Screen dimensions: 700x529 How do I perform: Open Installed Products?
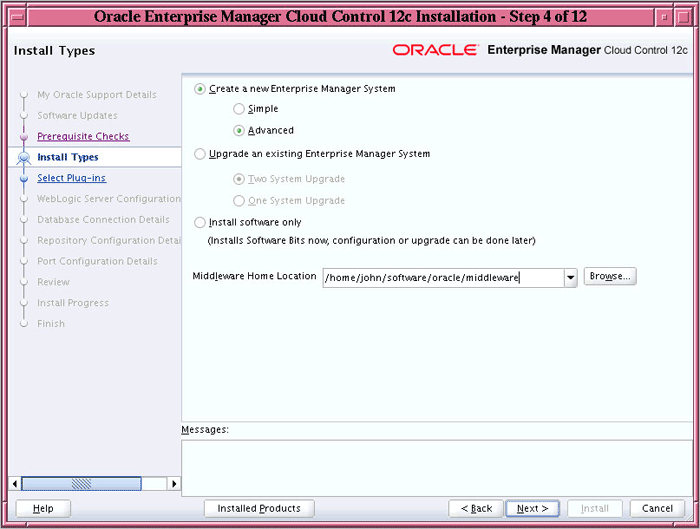pos(259,508)
